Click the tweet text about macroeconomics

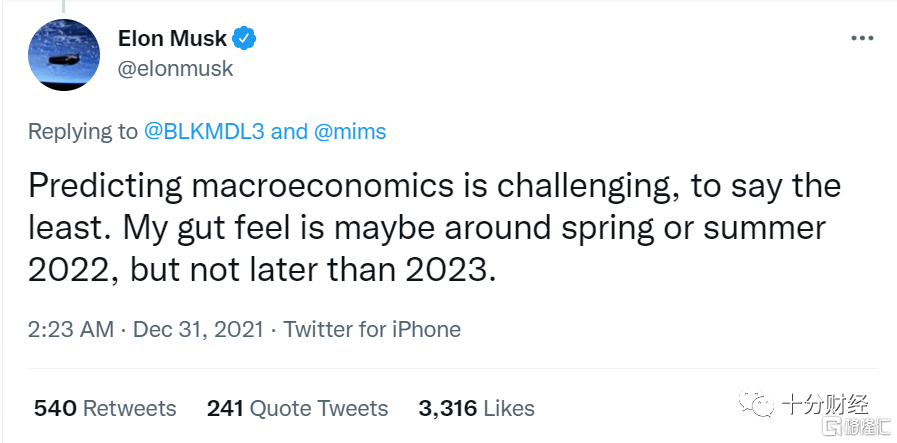pos(434,229)
